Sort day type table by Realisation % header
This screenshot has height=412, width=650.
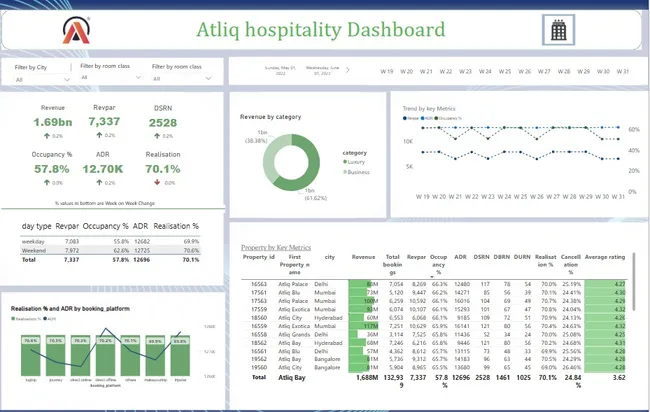(x=176, y=226)
